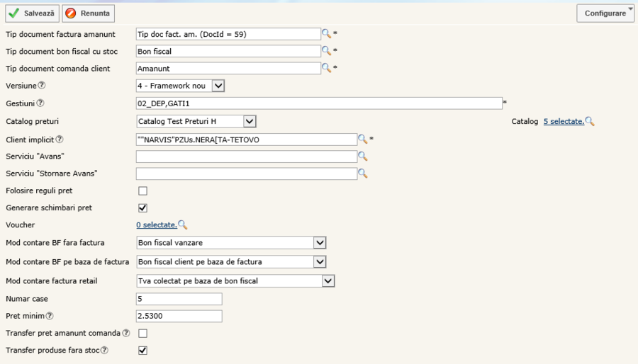This screenshot has width=638, height=364.
Task: Open the Versiune dropdown
Action: [218, 86]
